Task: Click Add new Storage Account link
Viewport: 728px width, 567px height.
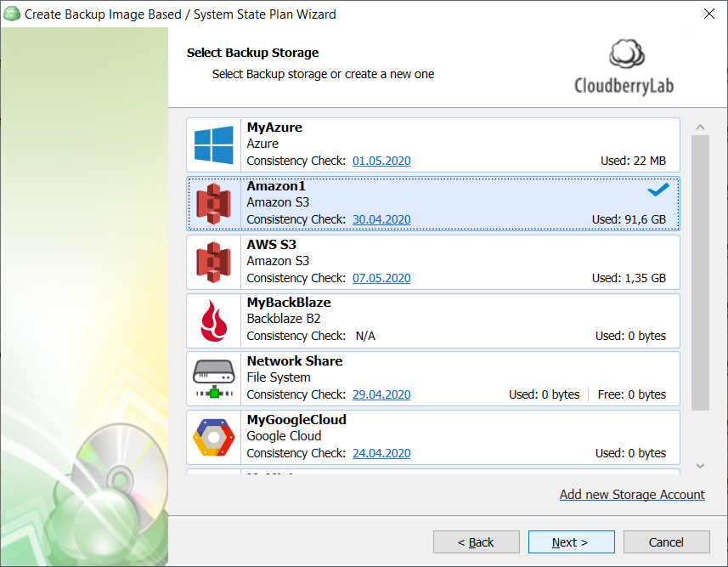Action: (632, 495)
